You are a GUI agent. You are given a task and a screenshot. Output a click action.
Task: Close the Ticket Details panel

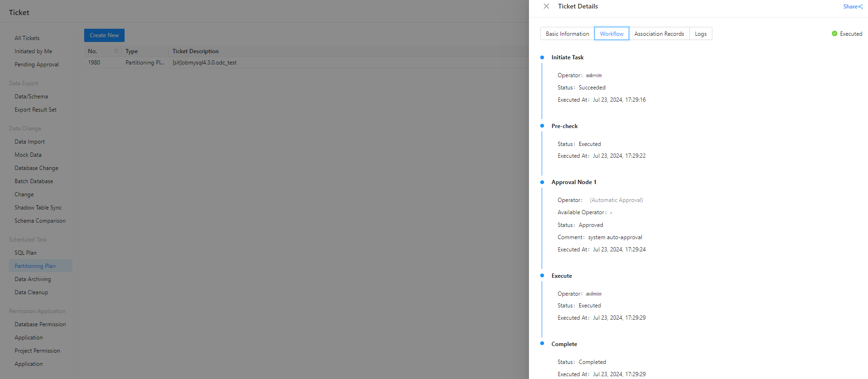(x=546, y=6)
